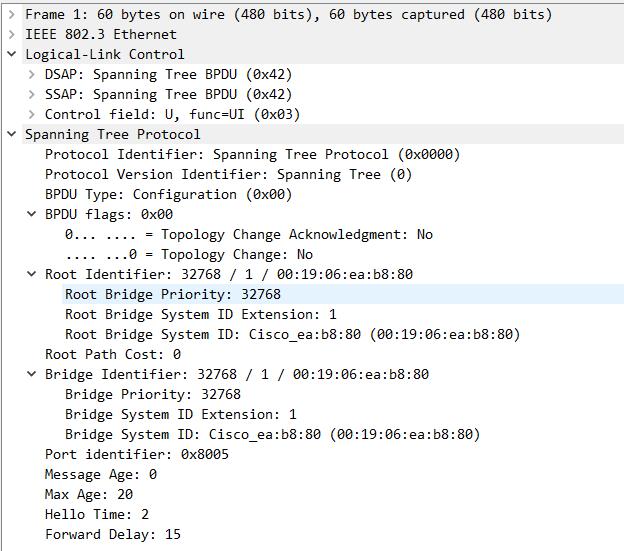Collapse the Root Identifier subtree

point(32,274)
